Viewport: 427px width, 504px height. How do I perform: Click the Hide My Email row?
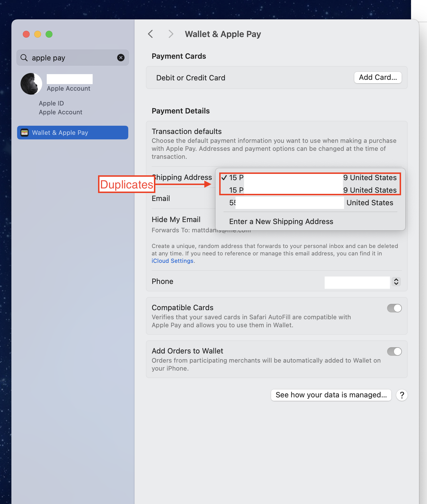(176, 220)
